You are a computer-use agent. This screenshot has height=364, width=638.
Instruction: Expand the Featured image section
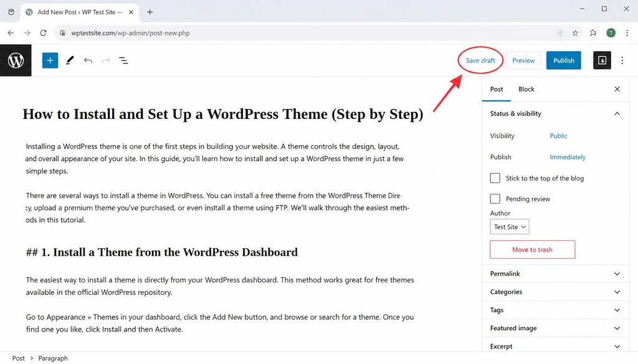(555, 328)
